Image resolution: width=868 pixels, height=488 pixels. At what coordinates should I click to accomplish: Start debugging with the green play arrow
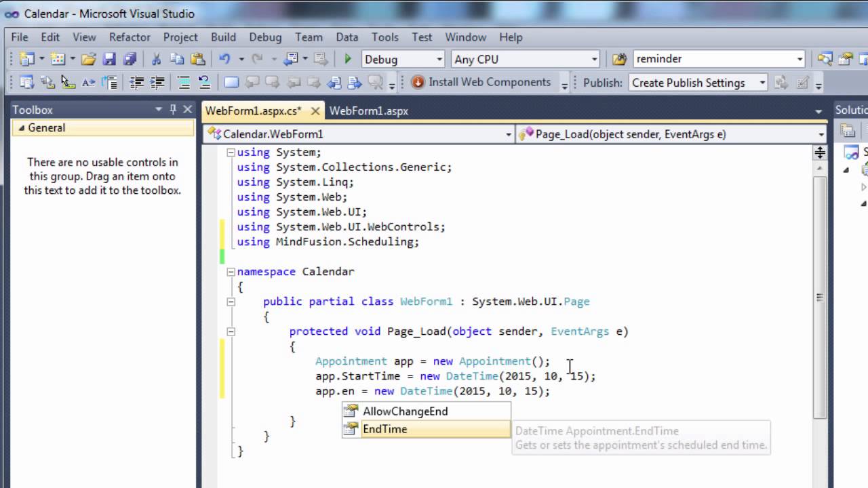(x=348, y=59)
